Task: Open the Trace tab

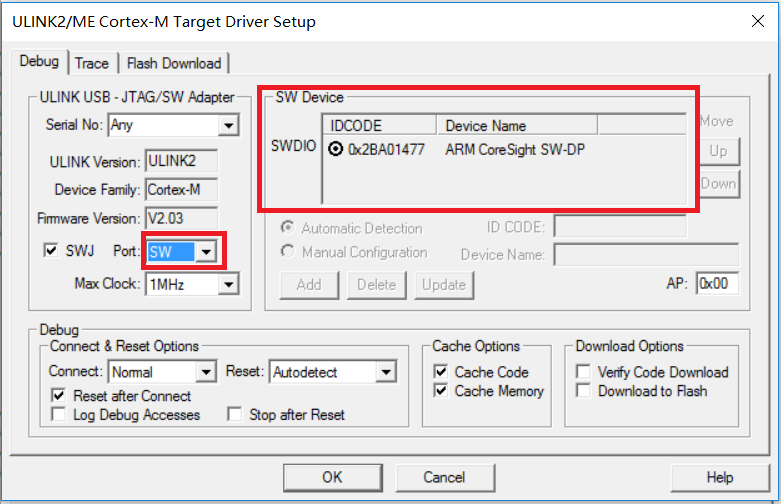Action: tap(92, 64)
